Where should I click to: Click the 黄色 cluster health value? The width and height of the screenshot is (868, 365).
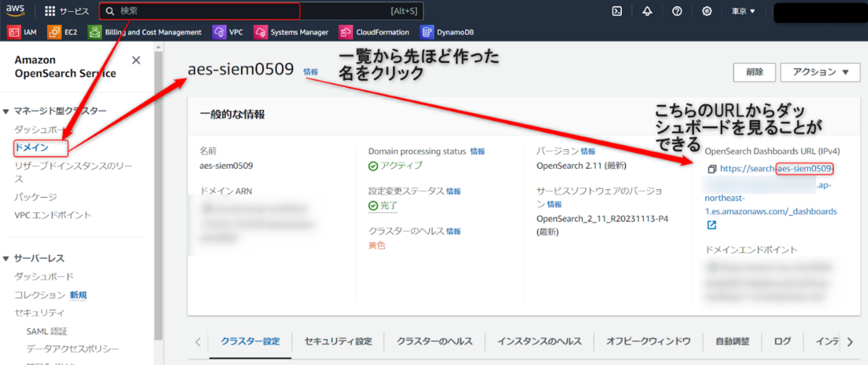pyautogui.click(x=377, y=246)
